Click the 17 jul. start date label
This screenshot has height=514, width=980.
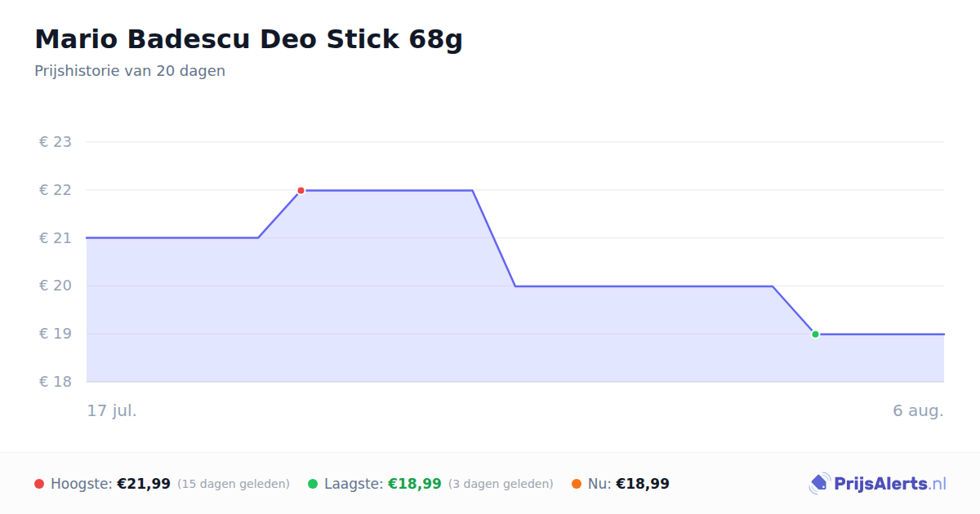click(112, 410)
